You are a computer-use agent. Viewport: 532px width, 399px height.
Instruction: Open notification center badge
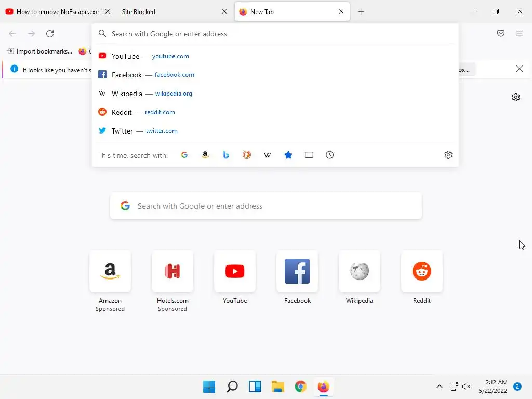coord(517,387)
